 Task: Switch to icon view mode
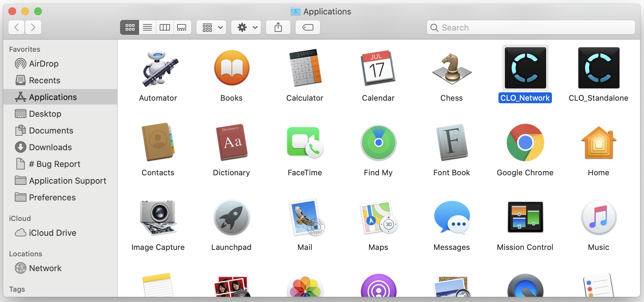point(130,27)
